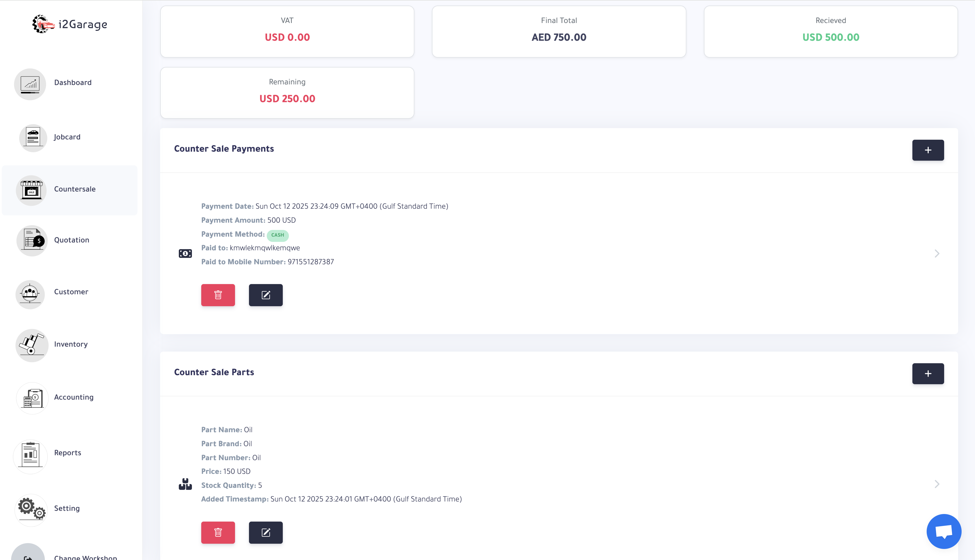The image size is (975, 560).
Task: Open the Accounting calculator icon
Action: point(32,398)
